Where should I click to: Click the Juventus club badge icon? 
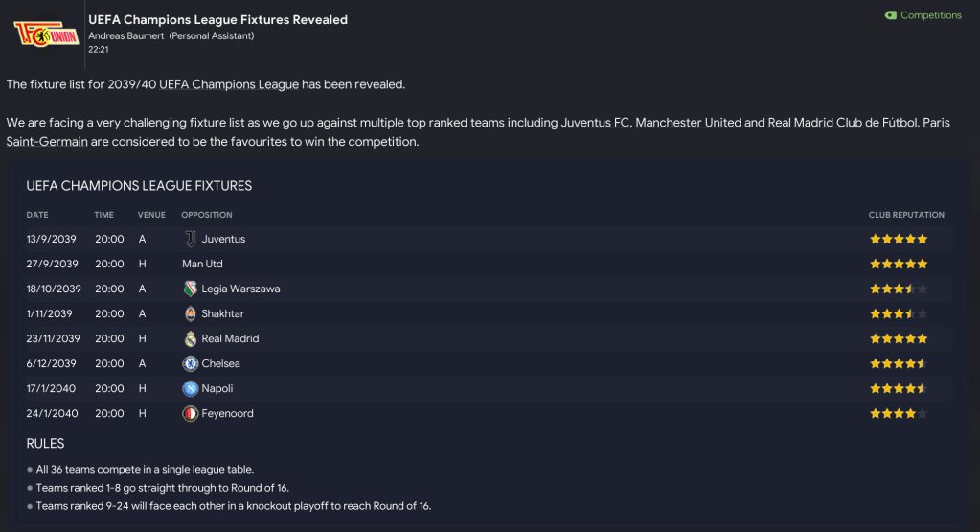pos(190,239)
